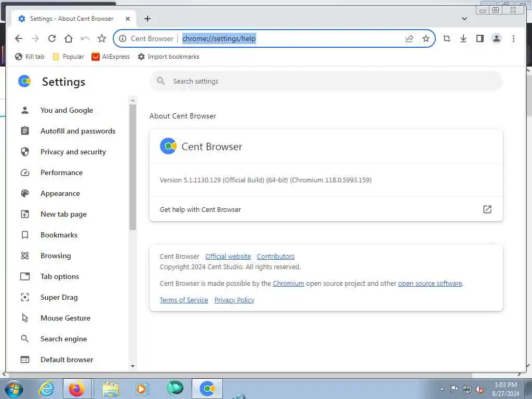The width and height of the screenshot is (532, 399).
Task: Open You and Google settings
Action: point(67,110)
